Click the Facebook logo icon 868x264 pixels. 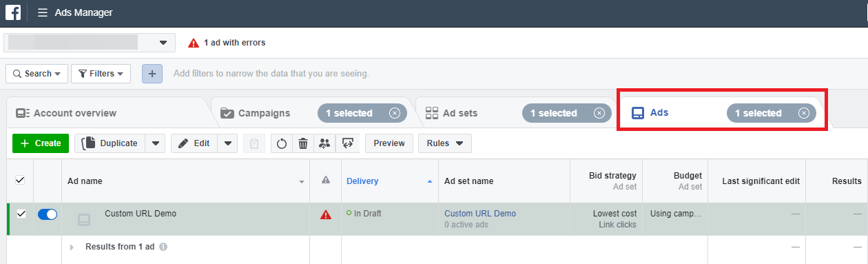click(x=13, y=12)
